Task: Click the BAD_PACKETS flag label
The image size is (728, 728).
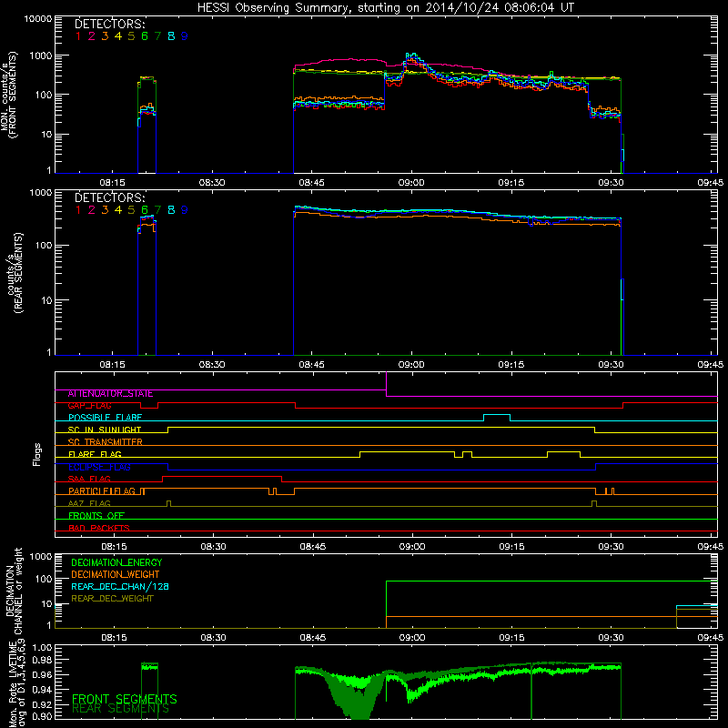Action: click(x=99, y=528)
